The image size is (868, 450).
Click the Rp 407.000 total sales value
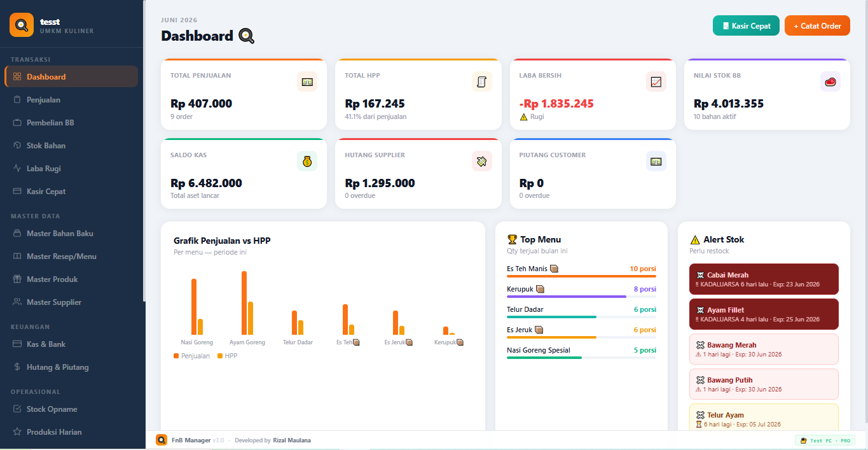click(201, 104)
